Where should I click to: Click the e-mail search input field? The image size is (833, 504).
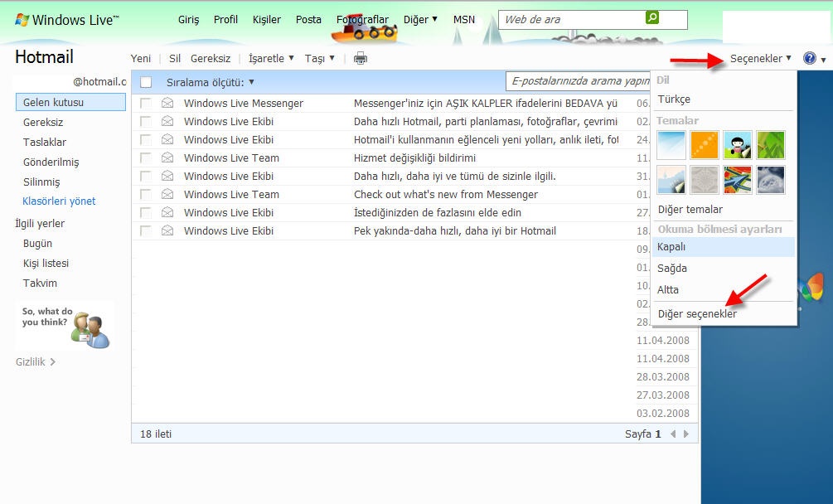tap(578, 81)
